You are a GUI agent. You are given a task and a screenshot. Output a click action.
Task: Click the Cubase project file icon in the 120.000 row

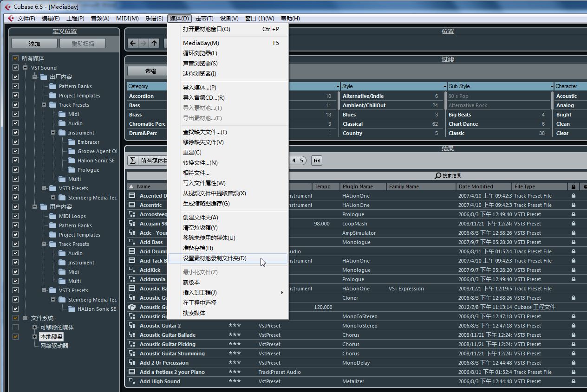(132, 307)
